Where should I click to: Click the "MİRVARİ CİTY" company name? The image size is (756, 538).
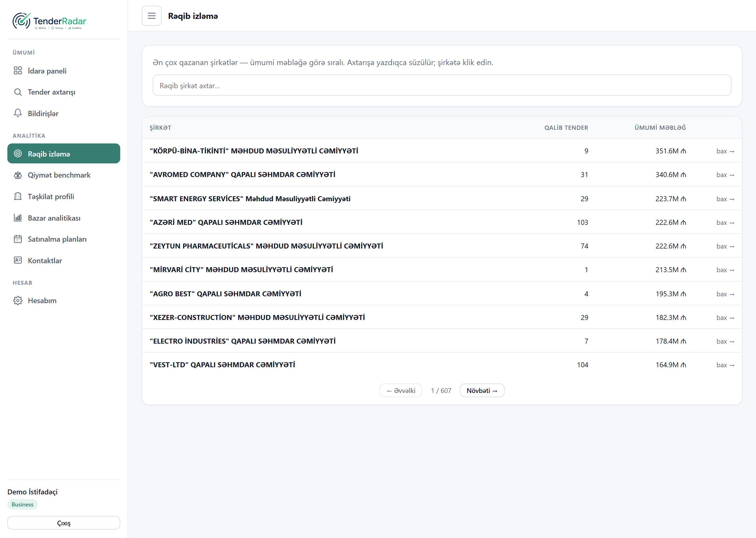point(241,270)
